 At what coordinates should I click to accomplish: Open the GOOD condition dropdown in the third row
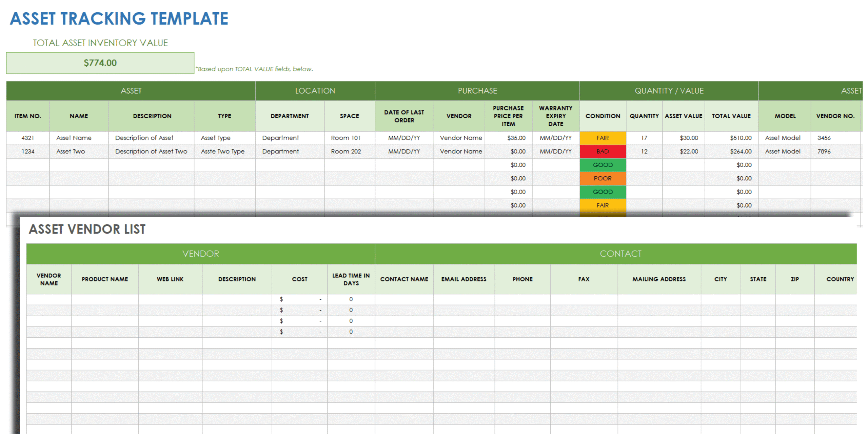point(603,165)
